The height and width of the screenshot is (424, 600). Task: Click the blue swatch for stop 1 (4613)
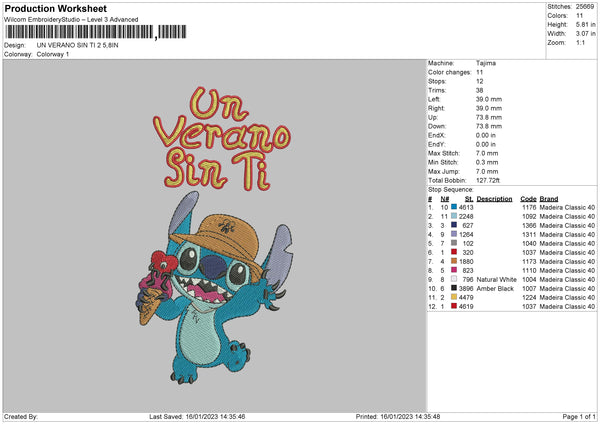point(454,207)
